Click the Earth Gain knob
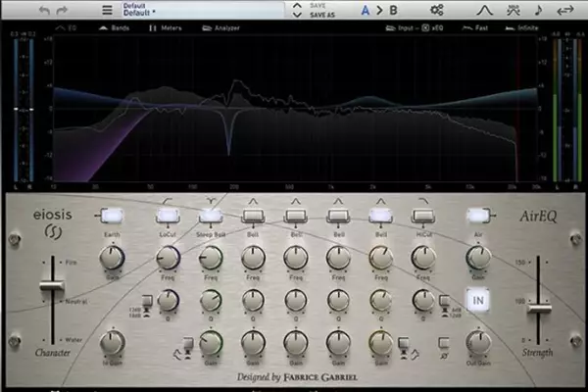This screenshot has height=392, width=588. [112, 258]
